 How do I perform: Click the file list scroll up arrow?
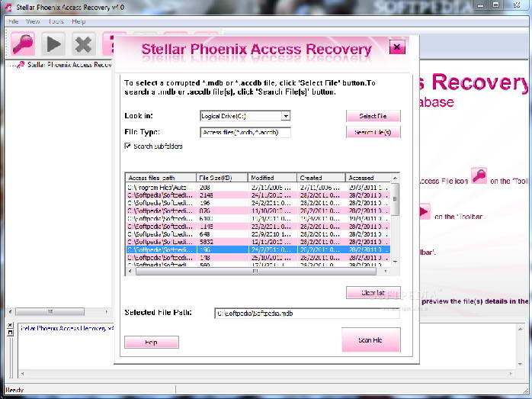click(395, 178)
